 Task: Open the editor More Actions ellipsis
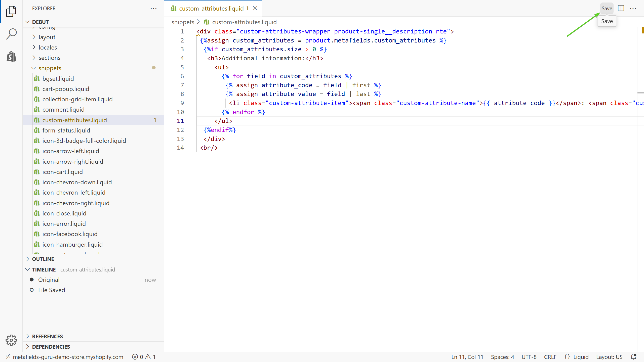pos(633,8)
